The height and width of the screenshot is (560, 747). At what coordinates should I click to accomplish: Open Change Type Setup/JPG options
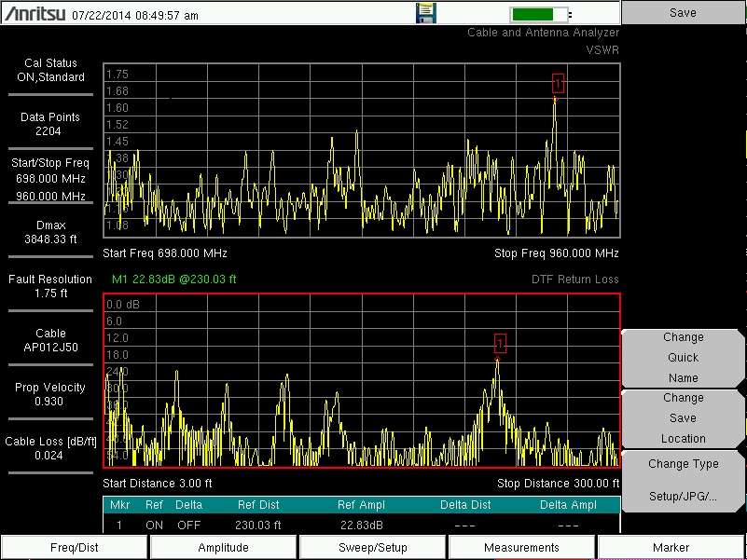click(683, 480)
